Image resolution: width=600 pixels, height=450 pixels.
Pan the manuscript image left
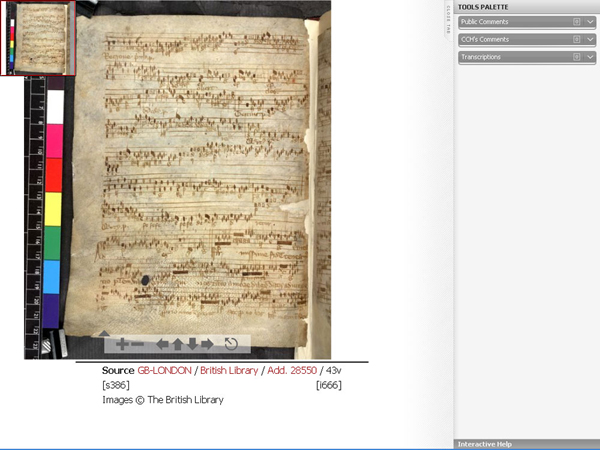(162, 344)
